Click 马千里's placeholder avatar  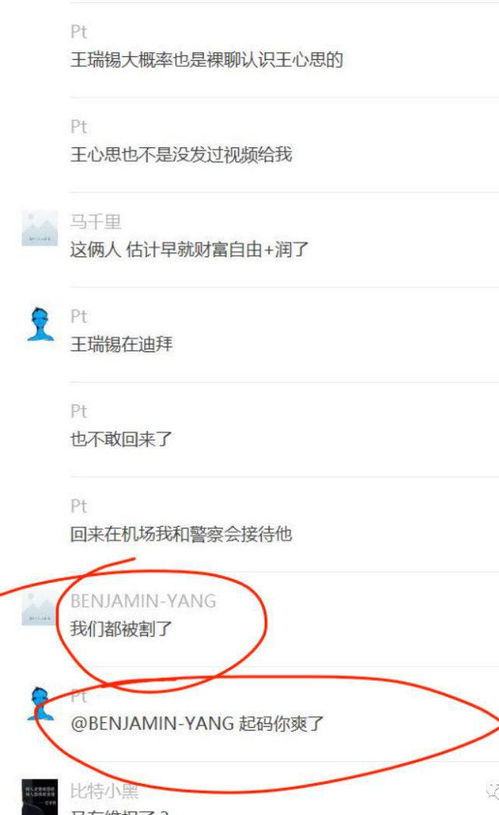pyautogui.click(x=40, y=228)
